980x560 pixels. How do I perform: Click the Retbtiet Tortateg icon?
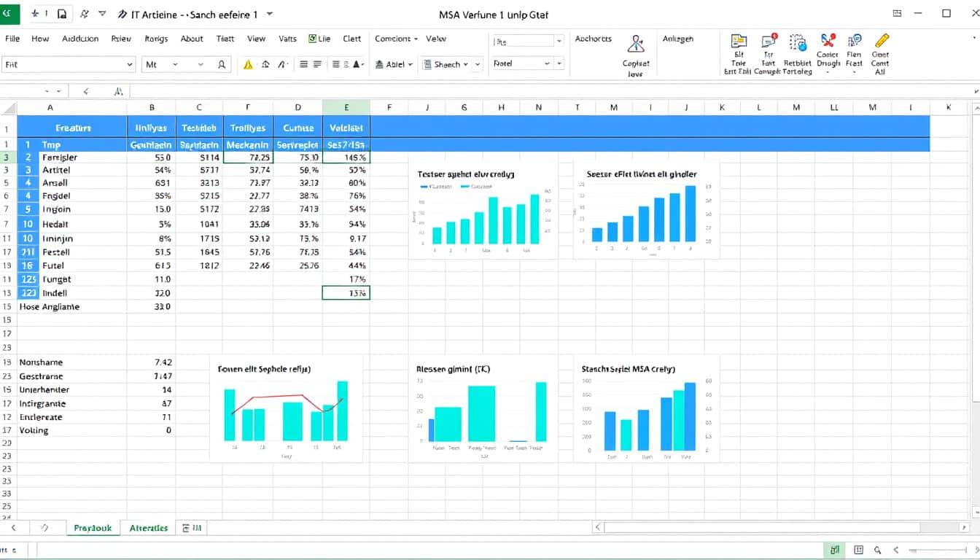point(798,42)
